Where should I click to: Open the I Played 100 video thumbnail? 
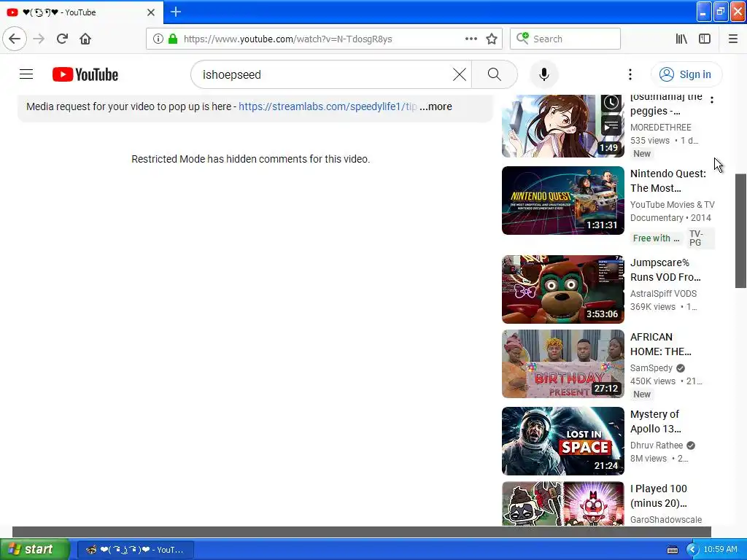click(x=563, y=504)
